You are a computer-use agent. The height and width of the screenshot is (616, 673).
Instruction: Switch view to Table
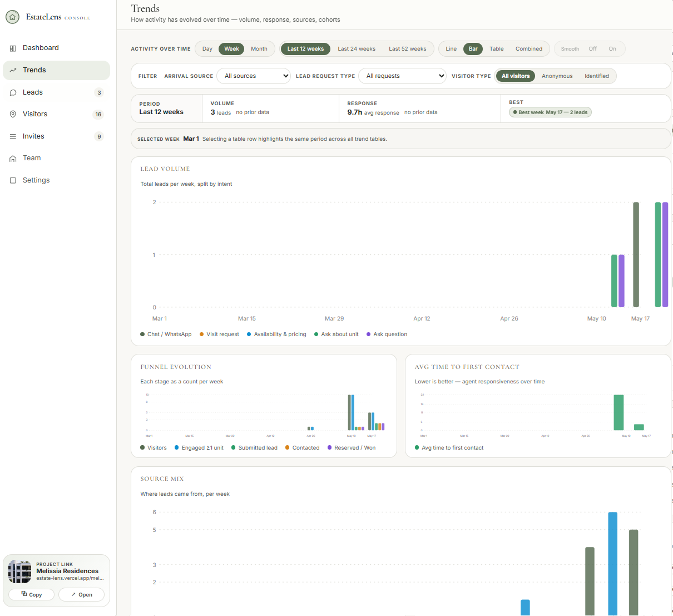point(497,49)
